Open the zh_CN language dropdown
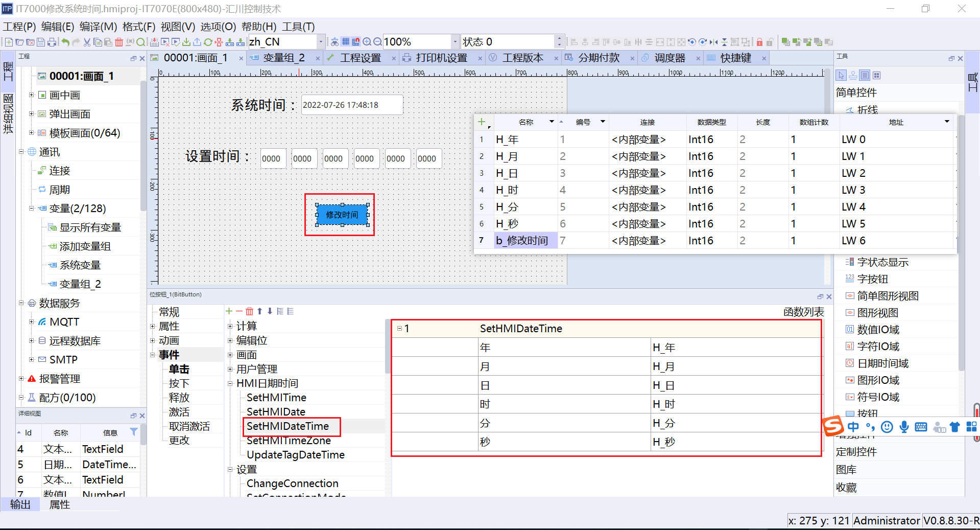Image resolution: width=980 pixels, height=530 pixels. [321, 42]
